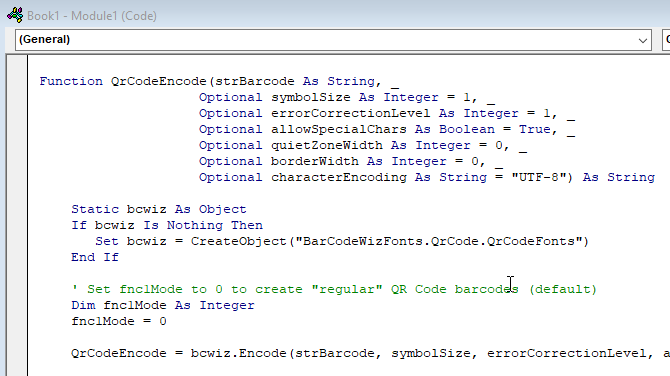The width and height of the screenshot is (670, 376).
Task: Click on If bcwiz Is Nothing Then
Action: click(x=167, y=225)
